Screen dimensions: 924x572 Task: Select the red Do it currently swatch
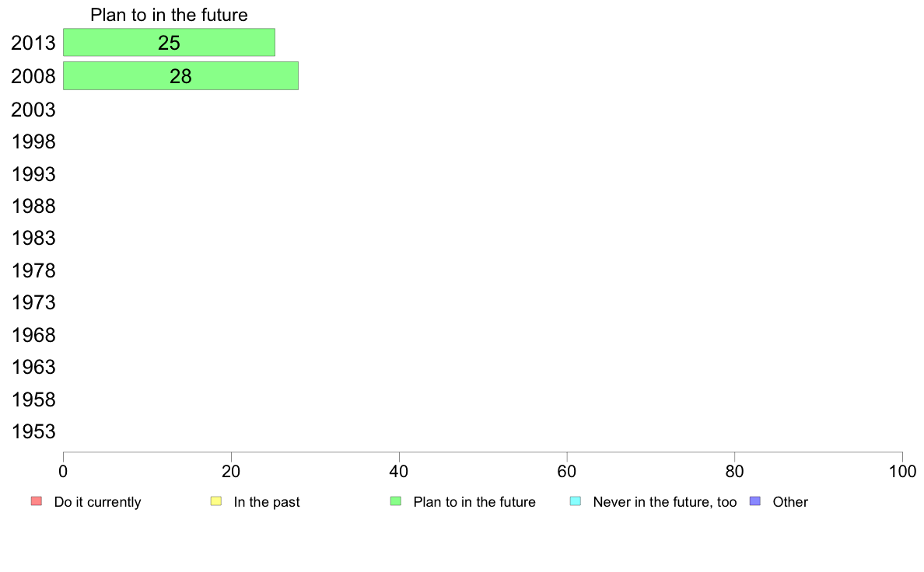(x=37, y=501)
